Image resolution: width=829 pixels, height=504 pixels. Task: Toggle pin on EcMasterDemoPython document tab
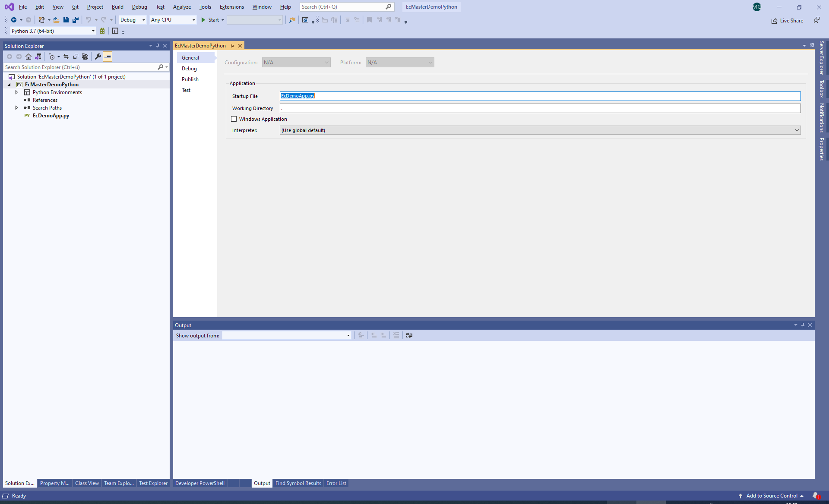click(232, 46)
